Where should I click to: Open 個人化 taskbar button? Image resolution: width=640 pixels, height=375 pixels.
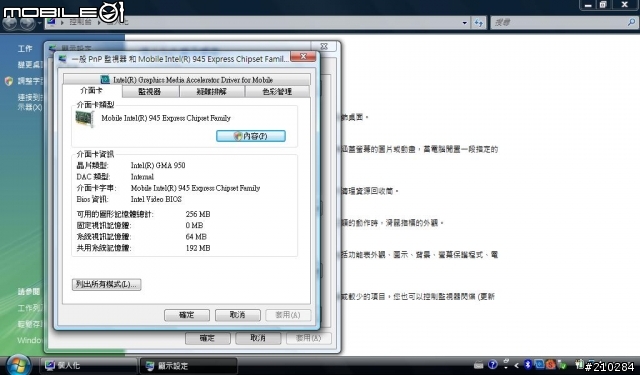point(88,365)
